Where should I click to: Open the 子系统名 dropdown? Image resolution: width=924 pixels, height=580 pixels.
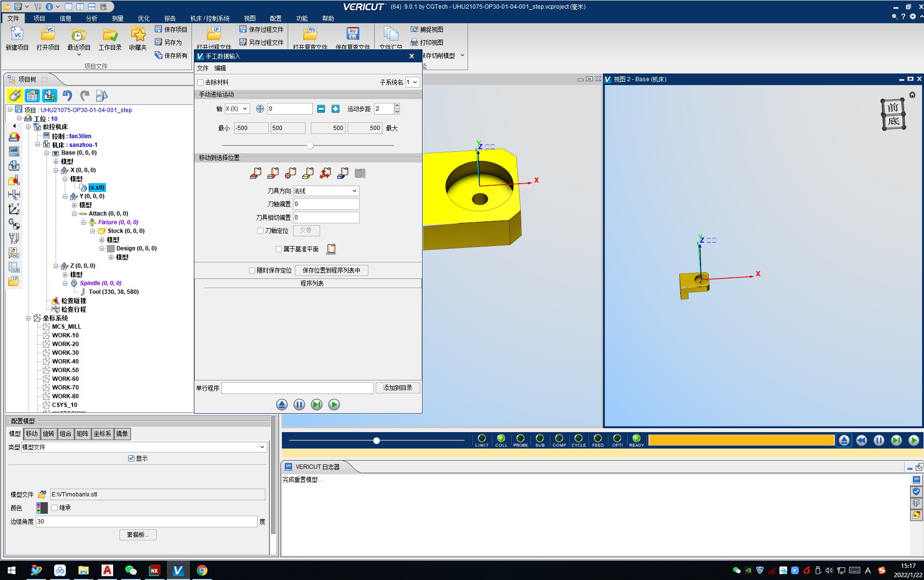[412, 82]
